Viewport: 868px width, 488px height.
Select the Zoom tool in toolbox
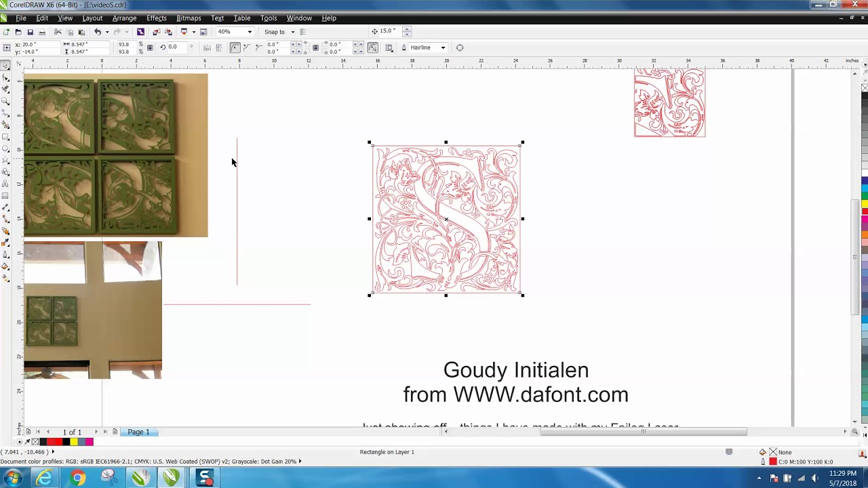pyautogui.click(x=6, y=101)
